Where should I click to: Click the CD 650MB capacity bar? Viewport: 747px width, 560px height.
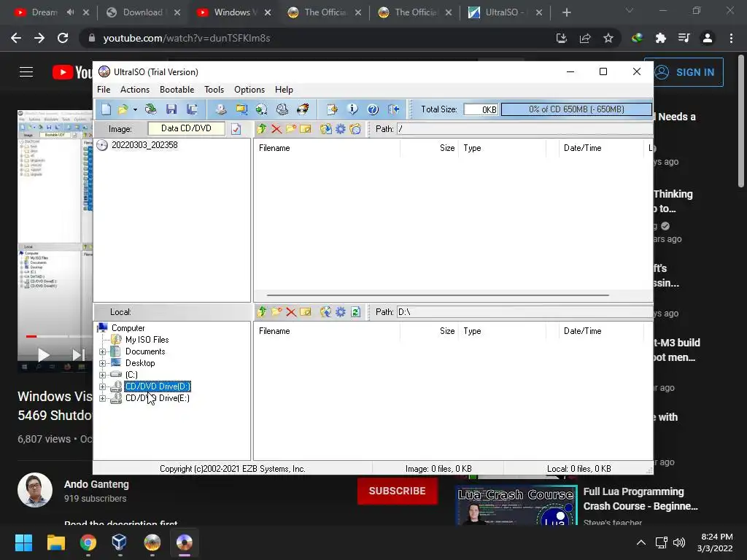pyautogui.click(x=576, y=109)
